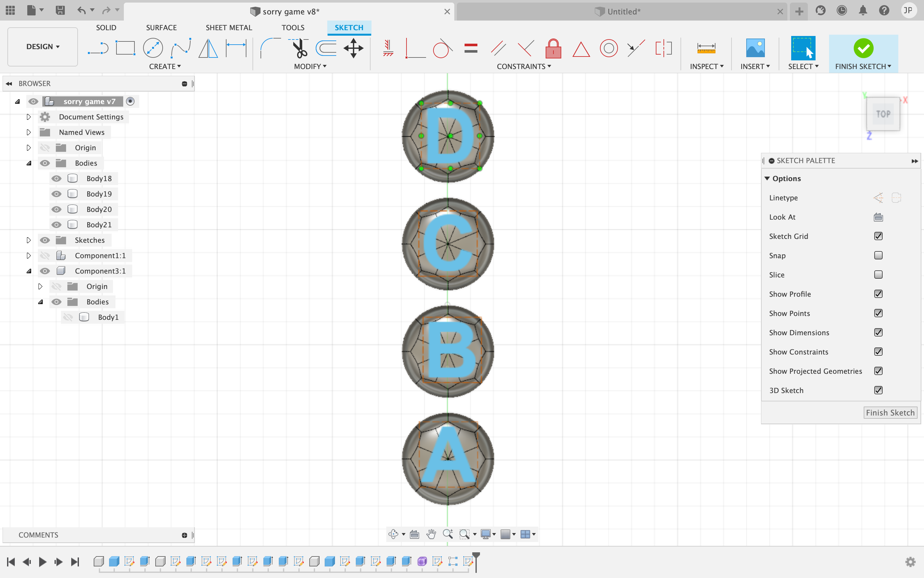The height and width of the screenshot is (578, 924).
Task: Jump to the timeline end
Action: point(75,562)
